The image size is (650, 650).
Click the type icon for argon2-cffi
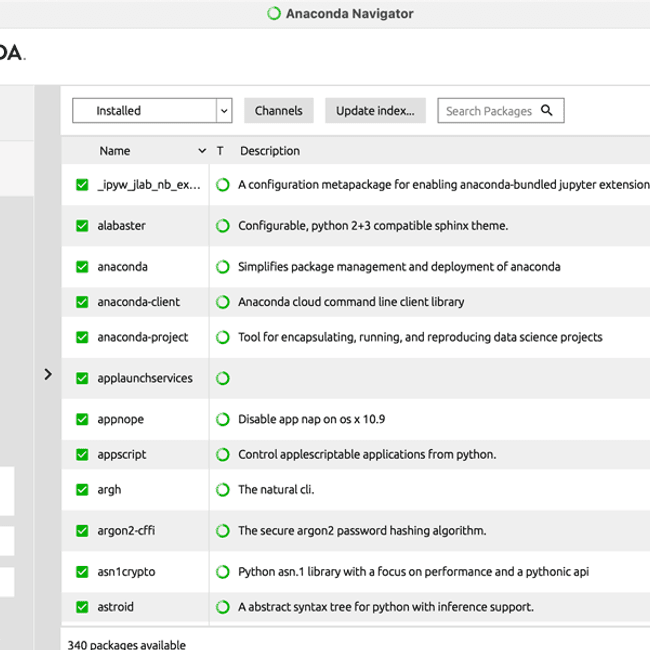click(223, 530)
